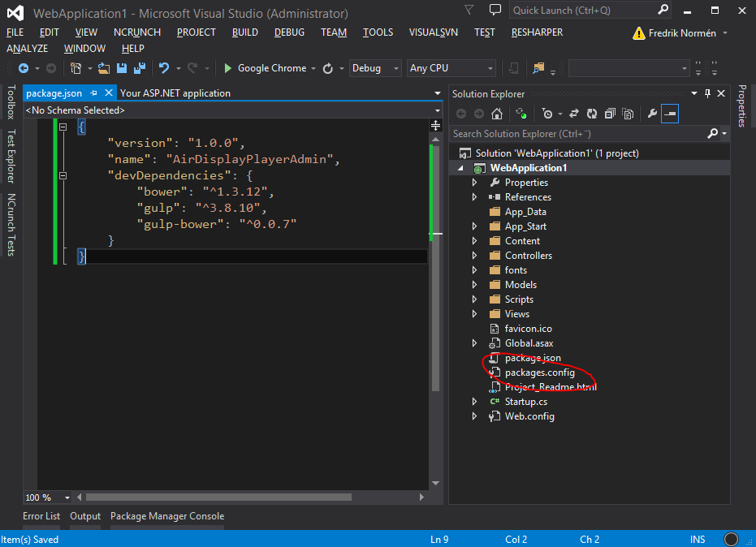Click the feedback speech bubble icon
Screen dimensions: 756x547
tap(495, 10)
